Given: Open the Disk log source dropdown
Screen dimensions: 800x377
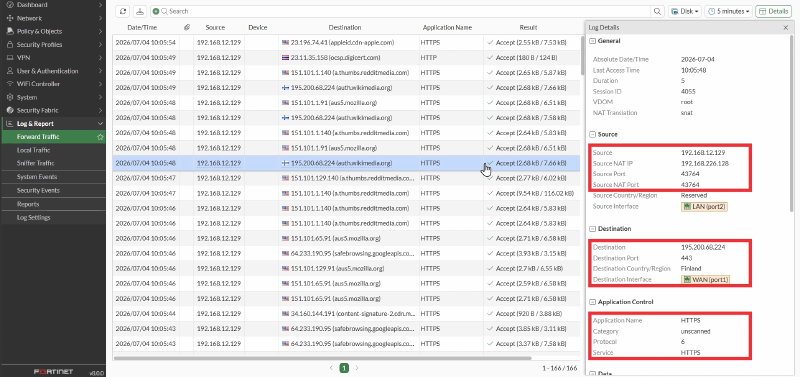Looking at the screenshot, I should [685, 11].
